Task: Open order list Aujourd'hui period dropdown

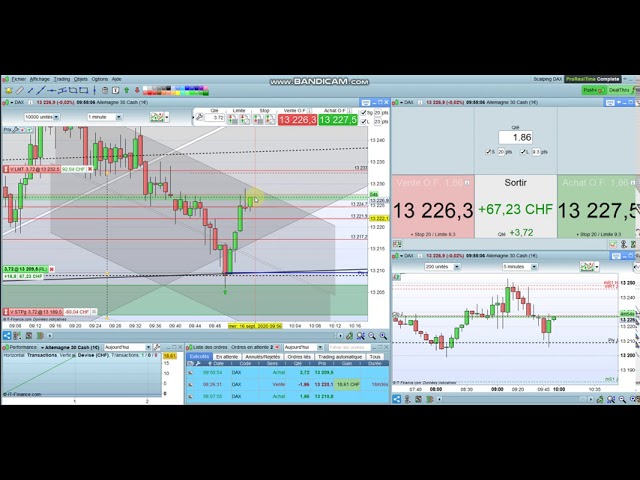Action: pos(303,347)
